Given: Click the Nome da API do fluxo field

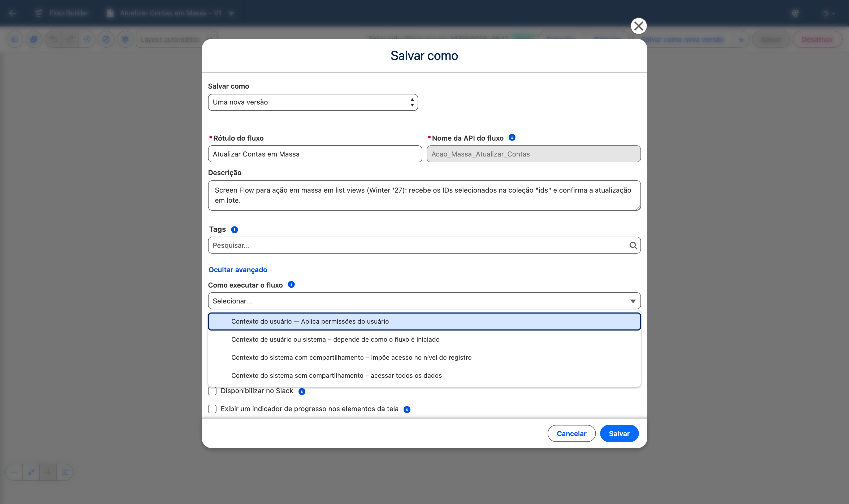Looking at the screenshot, I should click(x=534, y=154).
